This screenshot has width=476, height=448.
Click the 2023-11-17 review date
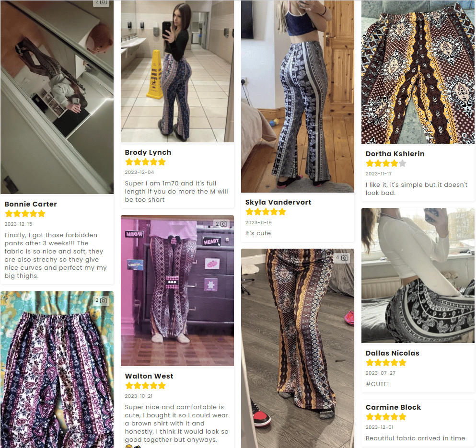click(379, 174)
